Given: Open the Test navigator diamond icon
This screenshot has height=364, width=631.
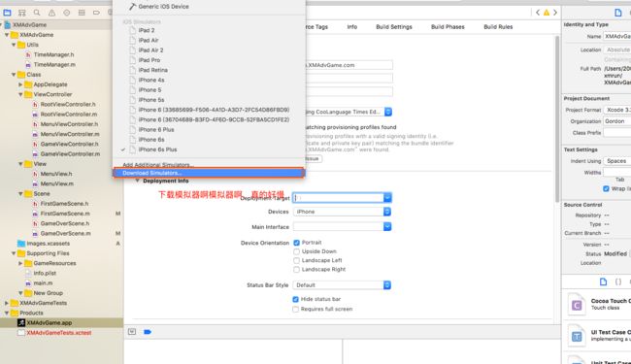Looking at the screenshot, I should point(66,13).
